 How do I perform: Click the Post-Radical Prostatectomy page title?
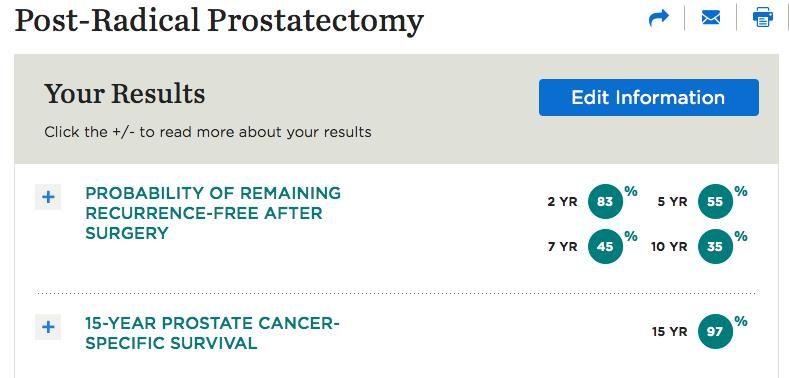219,21
